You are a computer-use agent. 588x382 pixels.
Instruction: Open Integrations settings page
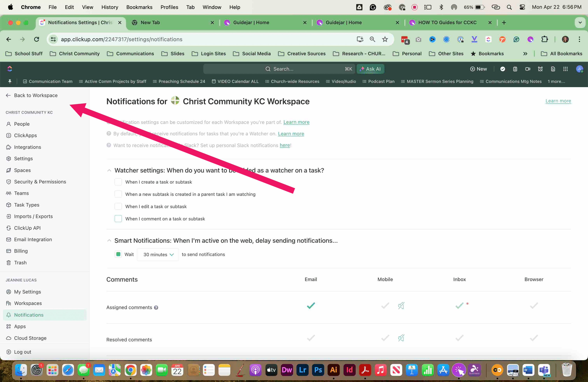(27, 147)
